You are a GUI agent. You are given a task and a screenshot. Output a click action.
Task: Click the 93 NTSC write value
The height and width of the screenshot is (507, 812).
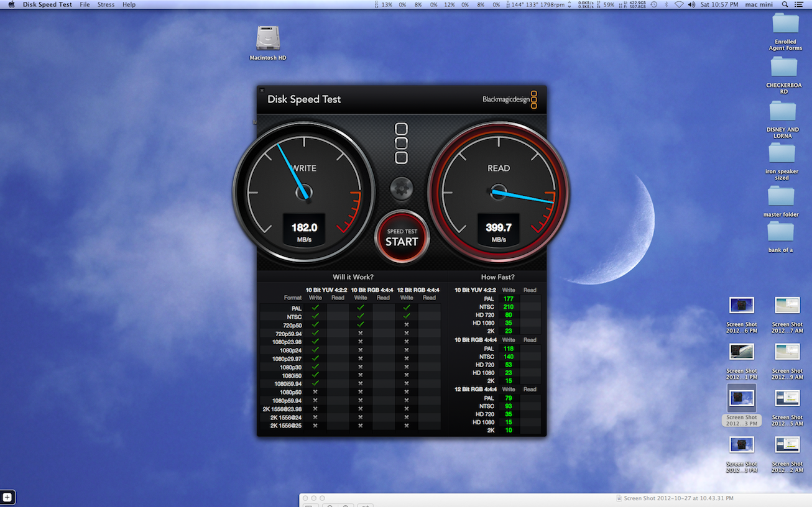(509, 406)
